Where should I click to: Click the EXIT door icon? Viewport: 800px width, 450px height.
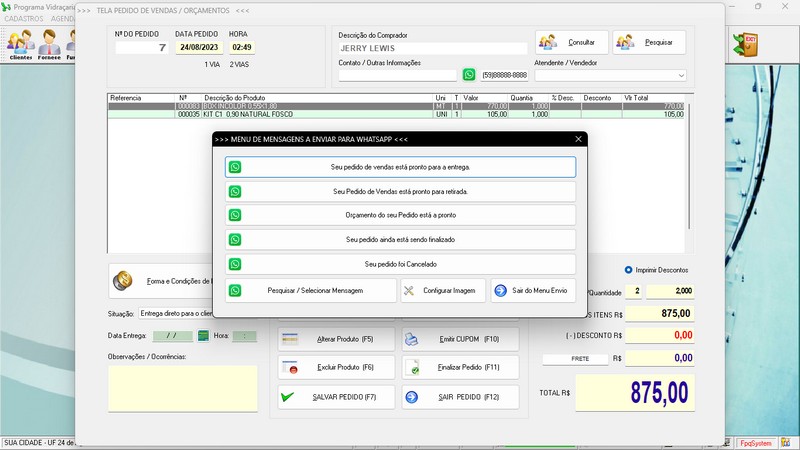click(x=745, y=45)
